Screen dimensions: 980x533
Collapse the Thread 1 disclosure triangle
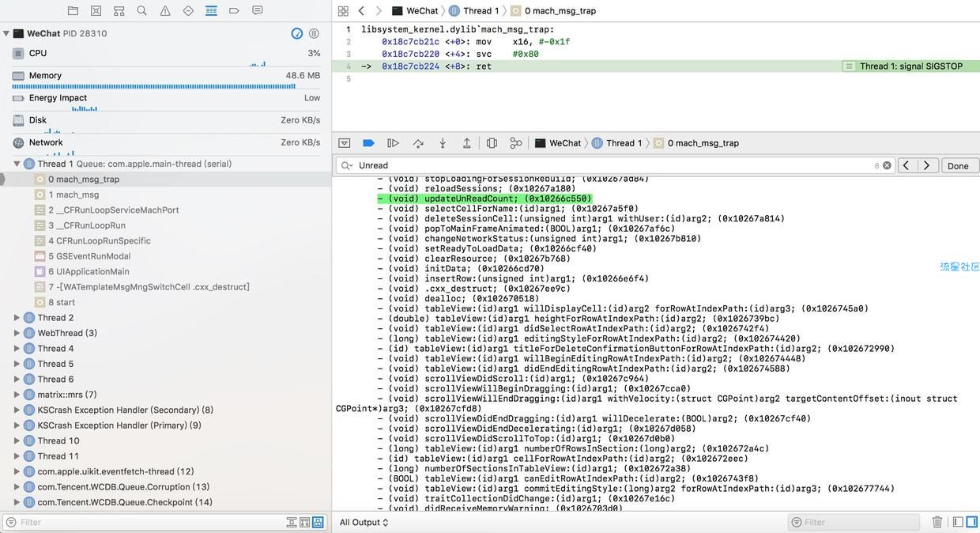point(17,164)
